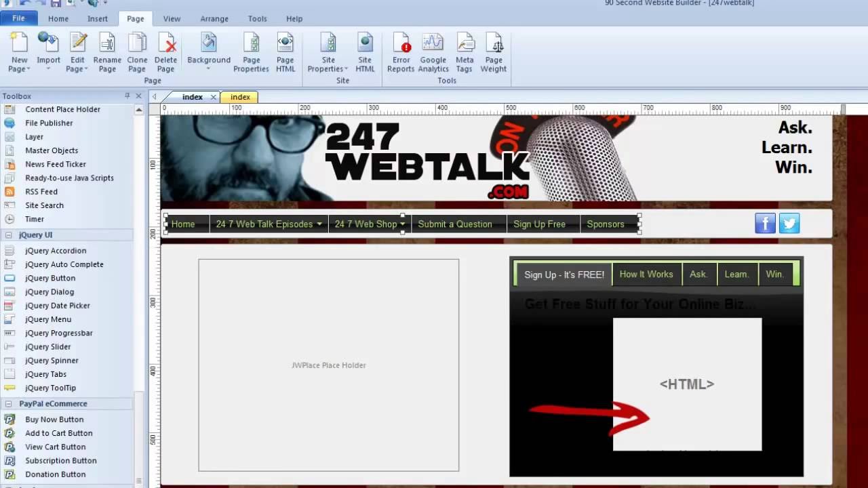
Task: Expand the Background dropdown arrow
Action: pos(209,69)
